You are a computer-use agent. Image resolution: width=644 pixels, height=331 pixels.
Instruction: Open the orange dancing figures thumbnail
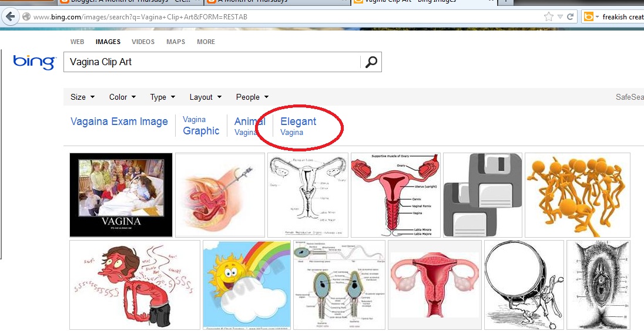click(x=578, y=195)
